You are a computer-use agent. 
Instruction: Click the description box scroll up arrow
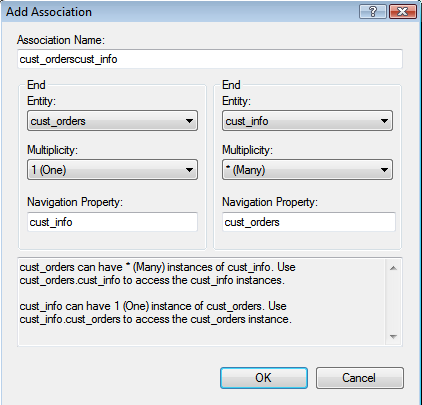click(x=393, y=268)
